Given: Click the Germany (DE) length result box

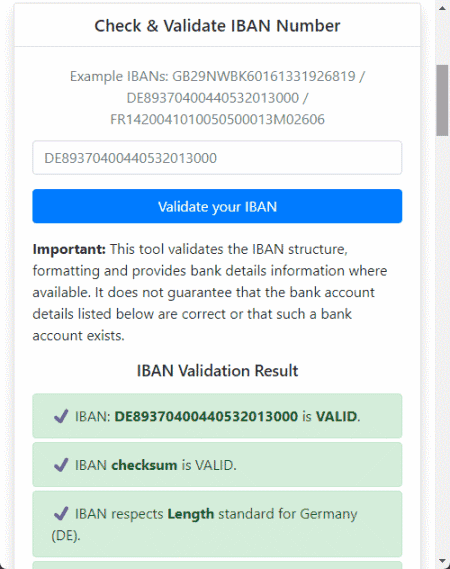Looking at the screenshot, I should tap(217, 524).
